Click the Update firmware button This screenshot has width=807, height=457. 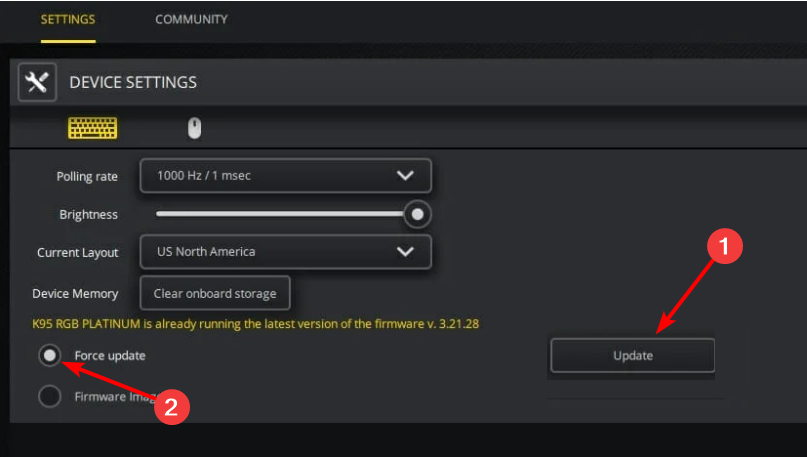coord(633,356)
